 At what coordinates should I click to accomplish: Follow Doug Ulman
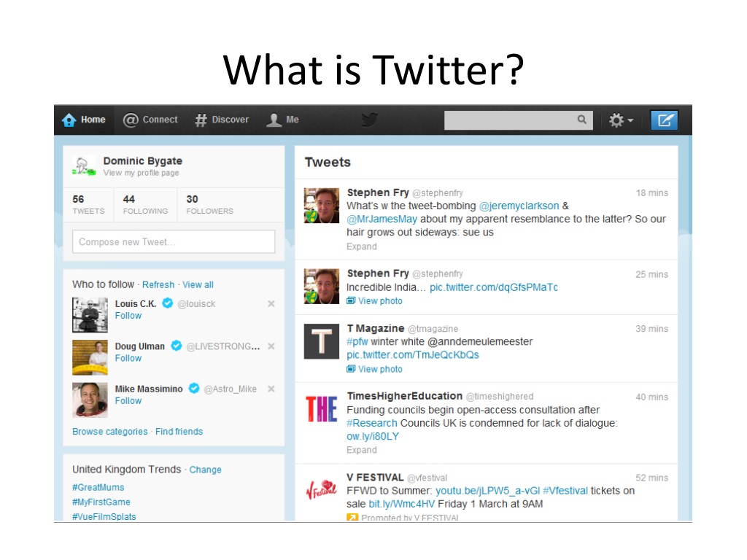click(x=128, y=358)
